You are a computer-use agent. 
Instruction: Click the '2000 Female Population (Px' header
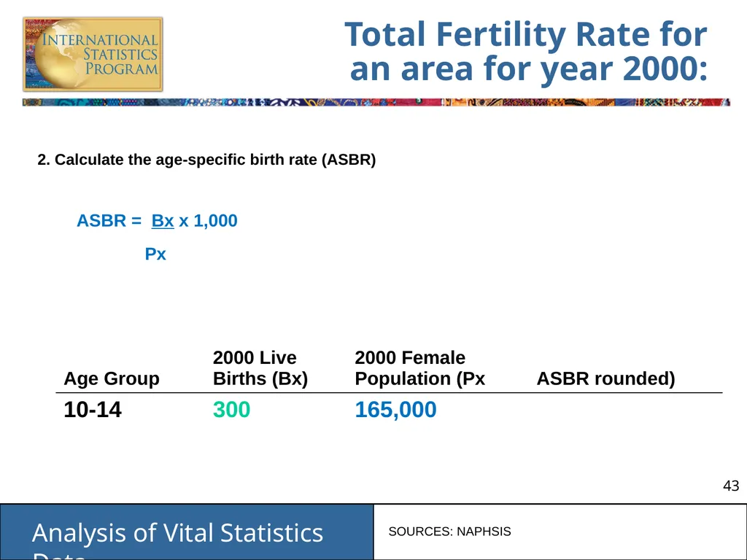[419, 367]
